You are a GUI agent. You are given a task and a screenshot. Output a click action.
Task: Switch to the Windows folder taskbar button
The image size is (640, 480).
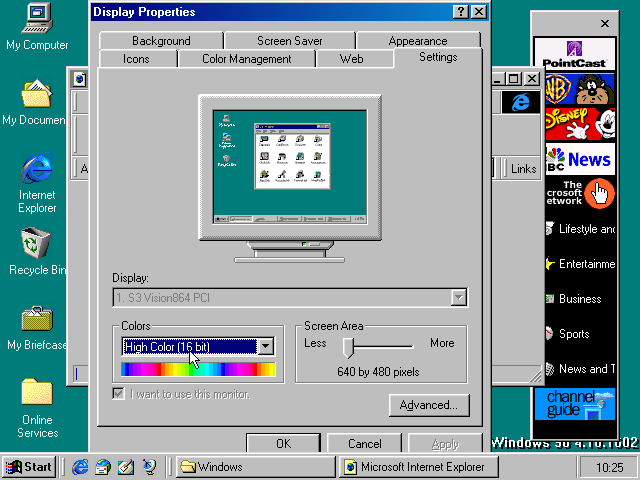tap(256, 467)
